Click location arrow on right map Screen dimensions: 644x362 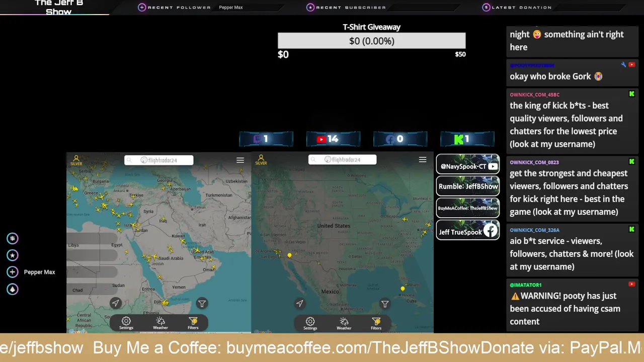pyautogui.click(x=300, y=303)
